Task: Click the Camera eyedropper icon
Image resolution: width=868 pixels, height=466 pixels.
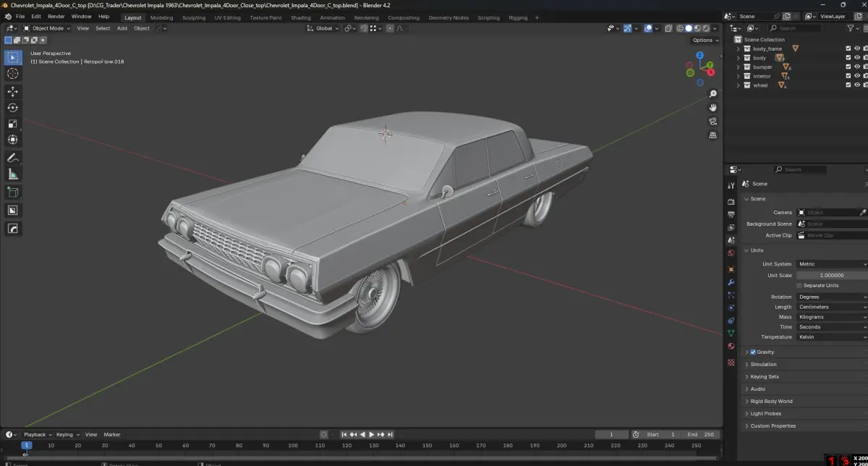Action: point(862,213)
